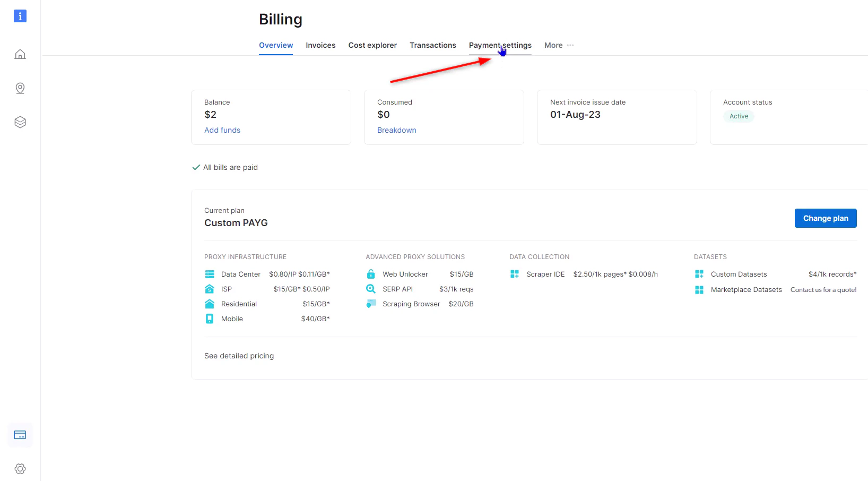Click the Data Center server icon
Screen dimensions: 868x481
[x=210, y=274]
